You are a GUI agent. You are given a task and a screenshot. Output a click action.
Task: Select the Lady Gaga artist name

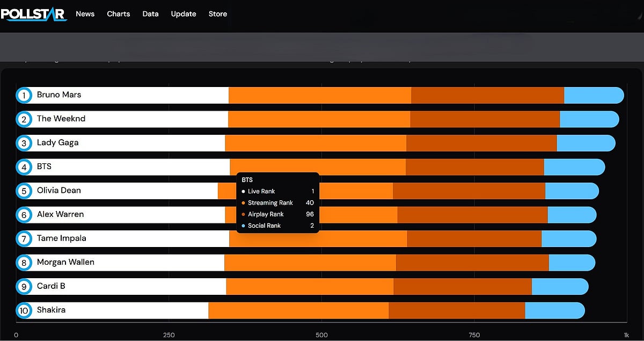point(57,142)
